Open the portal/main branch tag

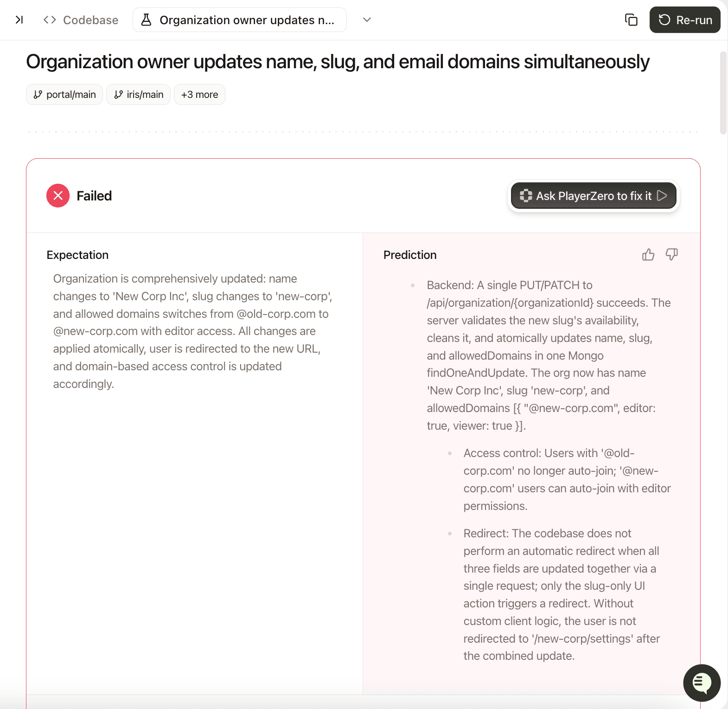pos(64,95)
